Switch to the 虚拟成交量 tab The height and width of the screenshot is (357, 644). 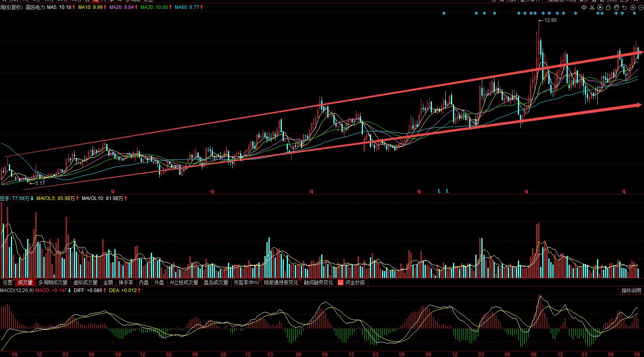[x=85, y=282]
